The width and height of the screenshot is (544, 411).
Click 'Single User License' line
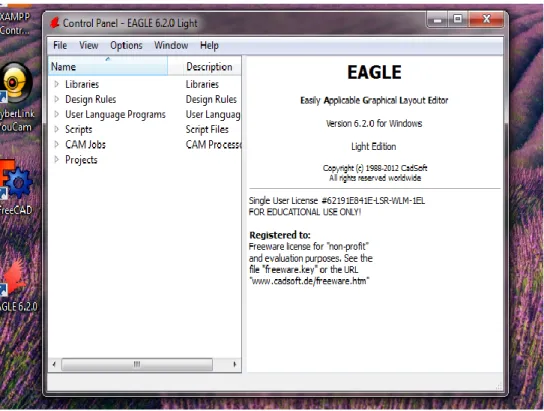click(x=337, y=200)
